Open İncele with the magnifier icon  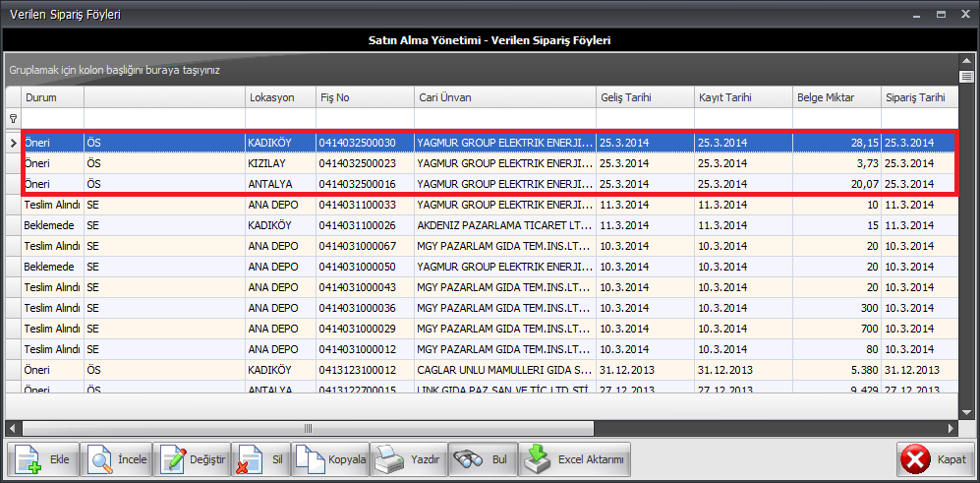coord(99,459)
